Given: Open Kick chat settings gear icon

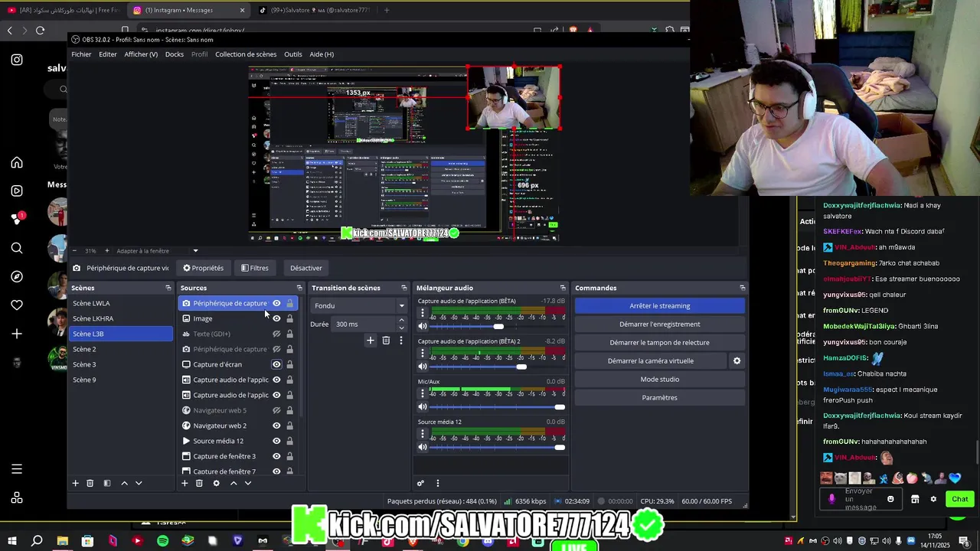Looking at the screenshot, I should tap(933, 499).
